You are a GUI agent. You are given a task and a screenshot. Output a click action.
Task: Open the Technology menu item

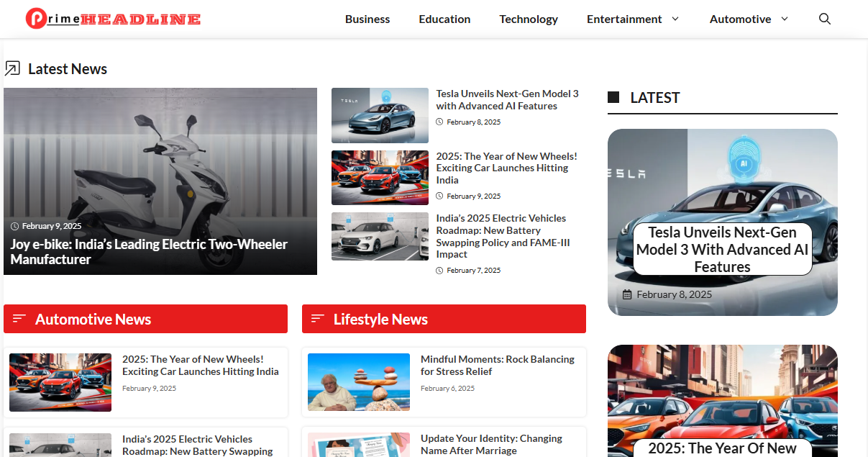point(529,19)
